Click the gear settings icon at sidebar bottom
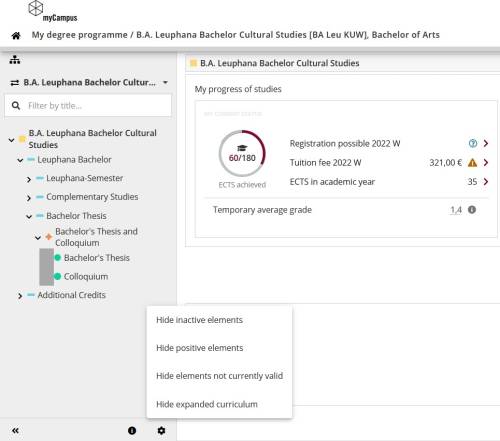This screenshot has height=441, width=500. coord(161,431)
